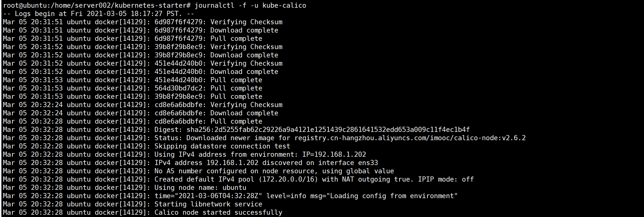Click the "Using node name: ubuntu" line

pyautogui.click(x=200, y=188)
